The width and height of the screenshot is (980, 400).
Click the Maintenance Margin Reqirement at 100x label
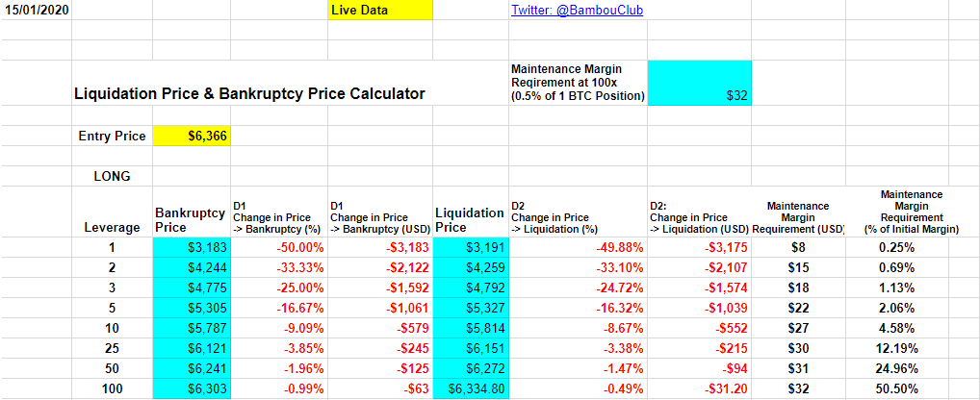[579, 83]
